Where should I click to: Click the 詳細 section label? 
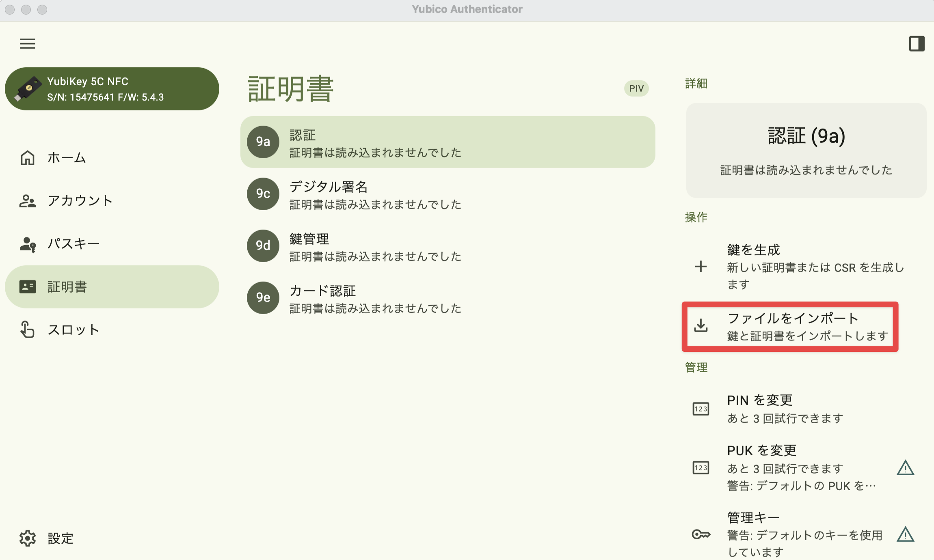pyautogui.click(x=696, y=84)
